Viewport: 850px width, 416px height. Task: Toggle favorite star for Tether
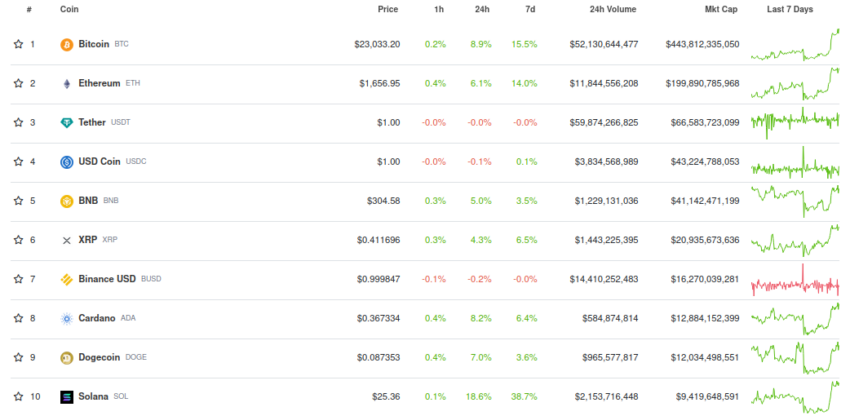coord(18,123)
